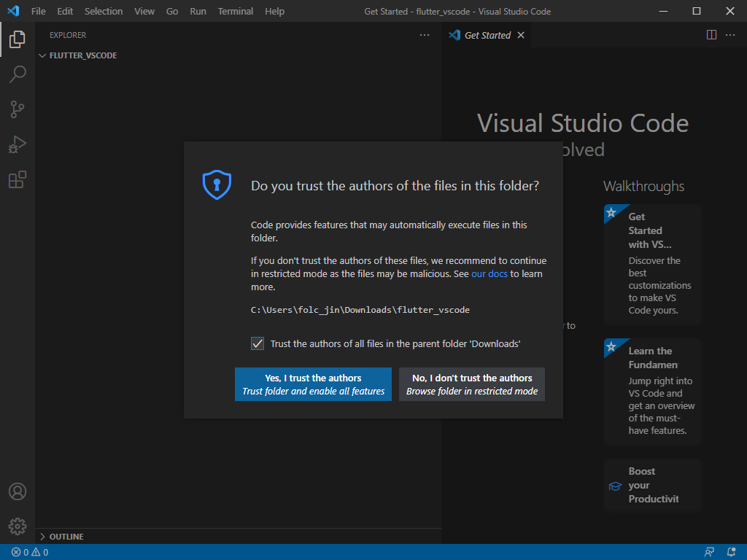This screenshot has height=560, width=747.
Task: Close the Get Started tab
Action: [521, 35]
